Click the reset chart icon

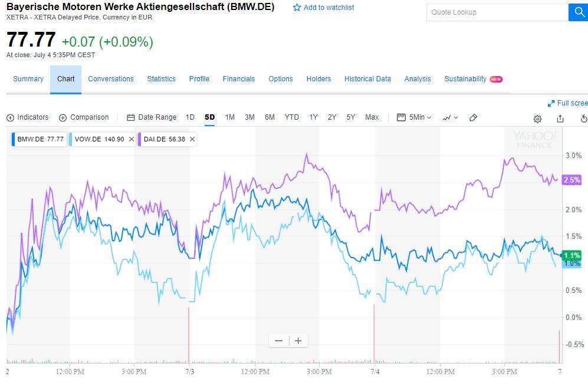pos(584,118)
